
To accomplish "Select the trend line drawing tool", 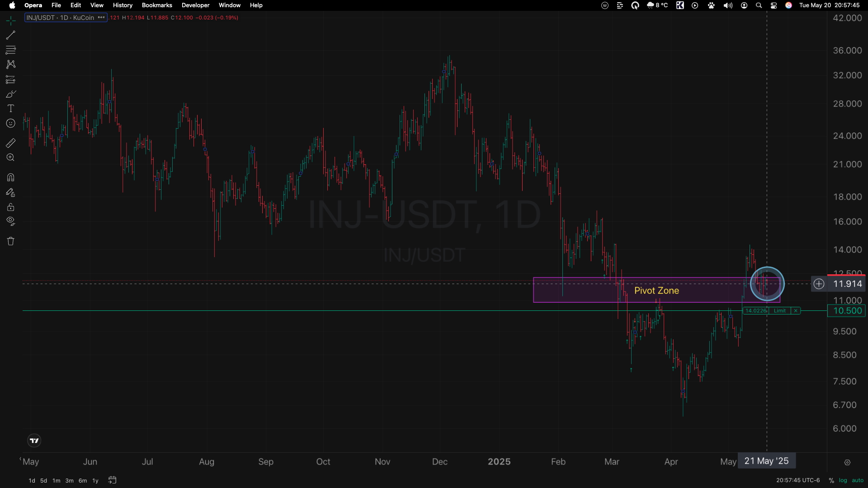I will pyautogui.click(x=10, y=35).
